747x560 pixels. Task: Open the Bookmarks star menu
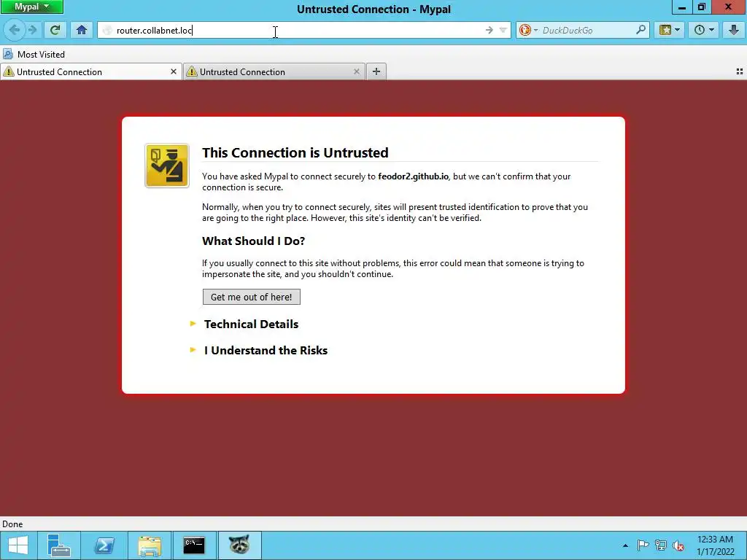pos(670,30)
